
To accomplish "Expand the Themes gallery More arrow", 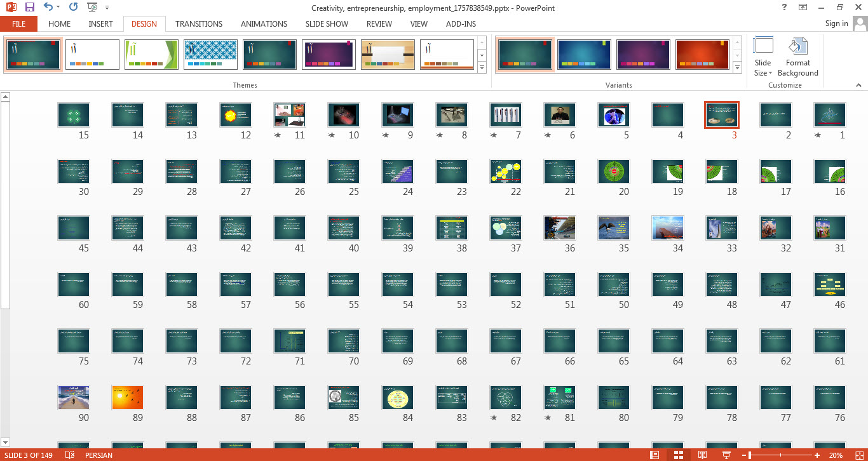I will pos(482,67).
